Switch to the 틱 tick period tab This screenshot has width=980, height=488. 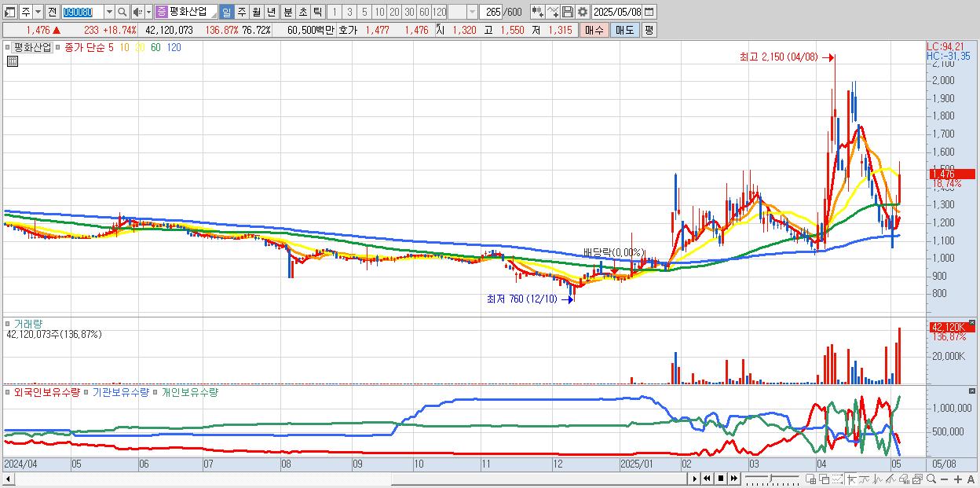[317, 12]
